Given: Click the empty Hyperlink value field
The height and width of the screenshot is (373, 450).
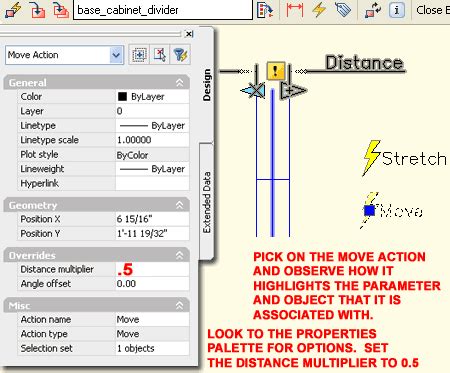Looking at the screenshot, I should tap(152, 183).
